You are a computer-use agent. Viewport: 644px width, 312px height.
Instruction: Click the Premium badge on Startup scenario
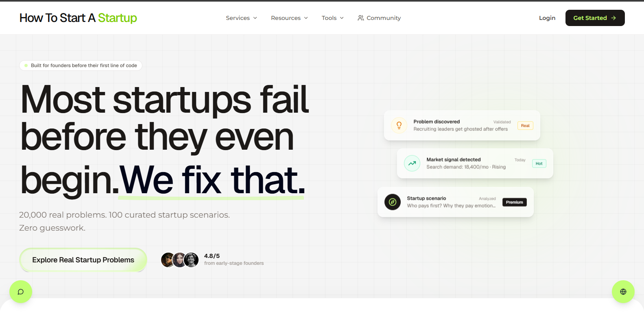(x=514, y=202)
